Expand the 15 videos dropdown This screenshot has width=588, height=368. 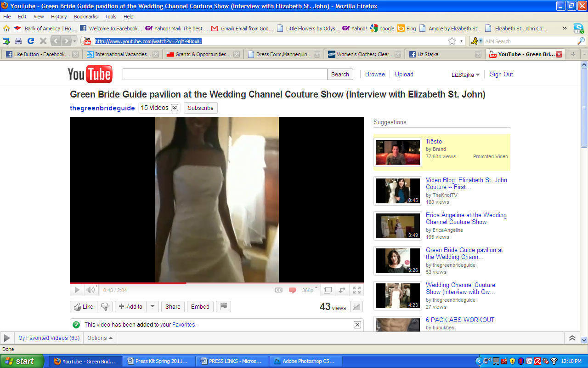click(159, 108)
